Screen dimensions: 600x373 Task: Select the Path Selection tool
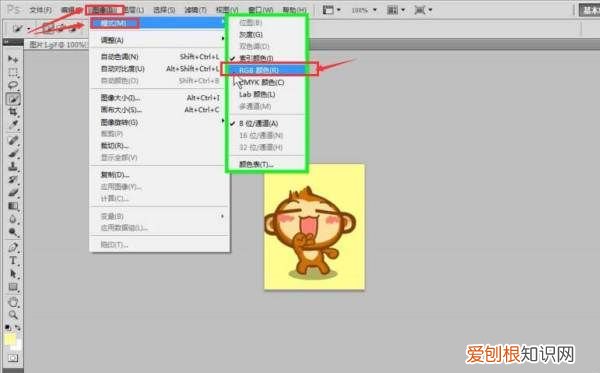13,274
